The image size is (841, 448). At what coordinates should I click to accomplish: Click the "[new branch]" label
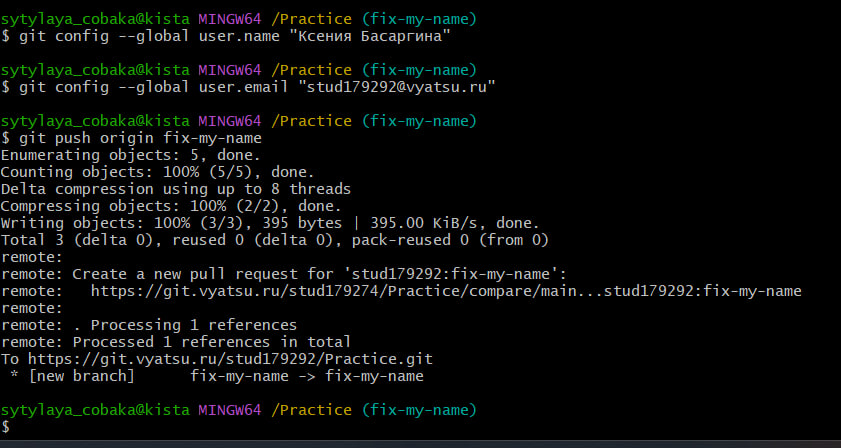[x=80, y=376]
